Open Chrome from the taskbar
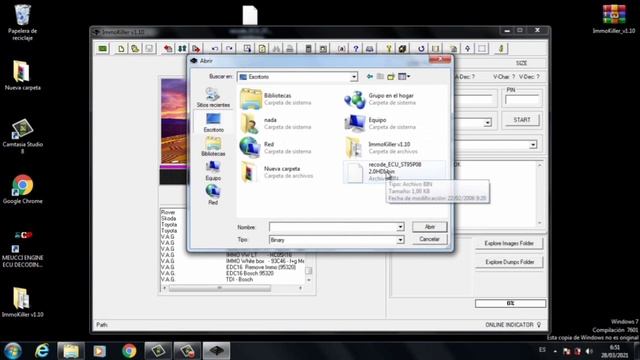Image resolution: width=640 pixels, height=360 pixels. tap(129, 351)
